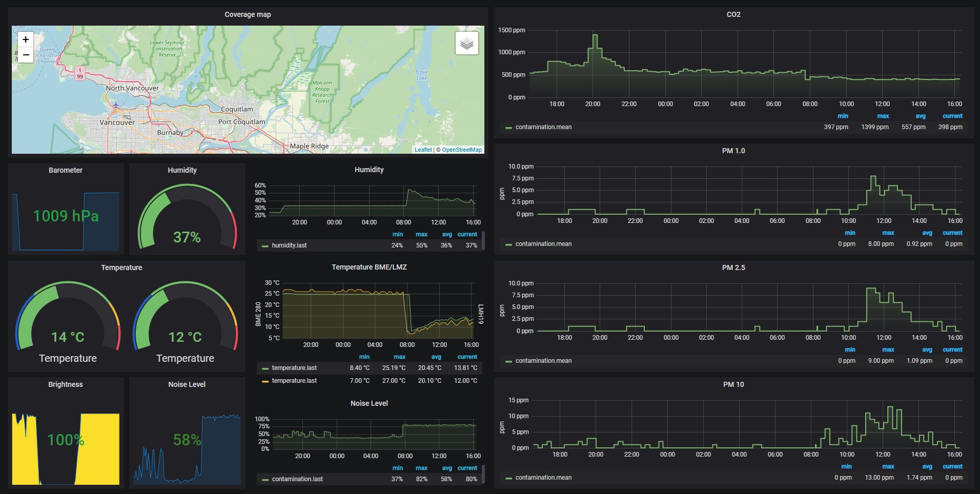Sort CO2 legend by avg column

coord(921,116)
